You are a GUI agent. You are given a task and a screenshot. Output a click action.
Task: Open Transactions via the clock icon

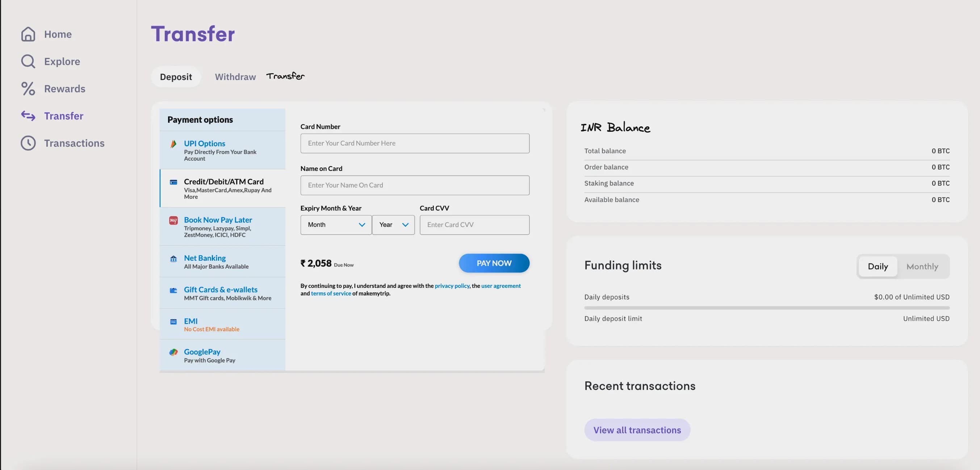pyautogui.click(x=28, y=143)
